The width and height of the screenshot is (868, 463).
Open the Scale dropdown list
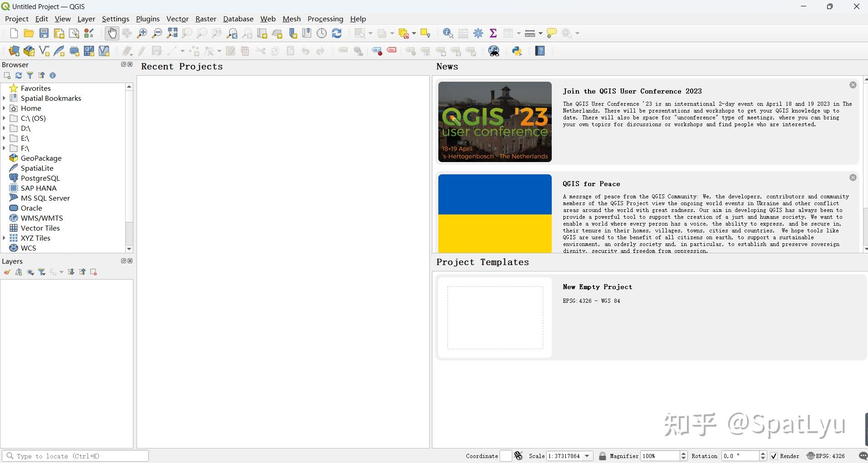click(x=587, y=456)
